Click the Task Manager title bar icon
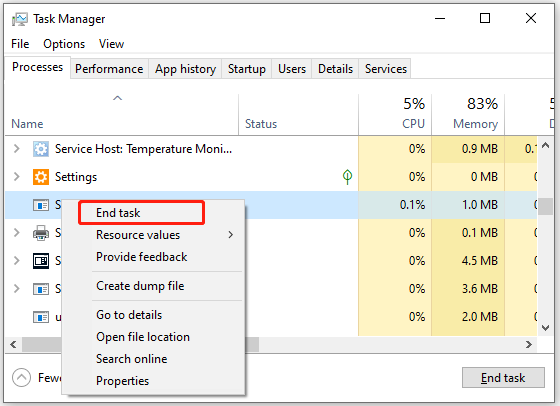The height and width of the screenshot is (406, 560). pyautogui.click(x=20, y=19)
